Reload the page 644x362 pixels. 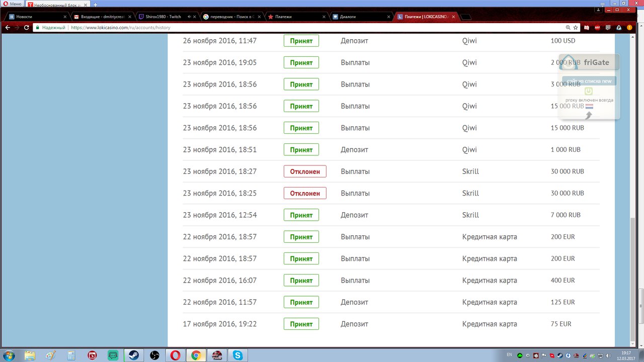pos(27,28)
